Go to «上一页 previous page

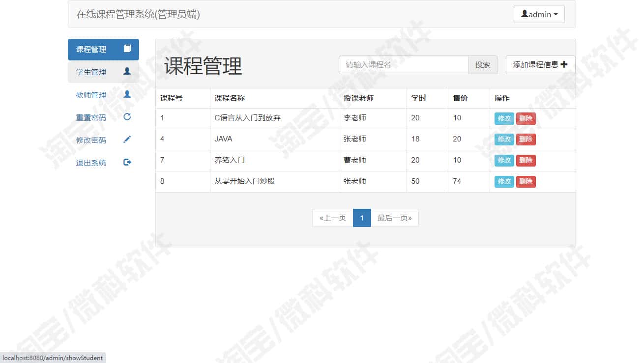click(x=333, y=218)
